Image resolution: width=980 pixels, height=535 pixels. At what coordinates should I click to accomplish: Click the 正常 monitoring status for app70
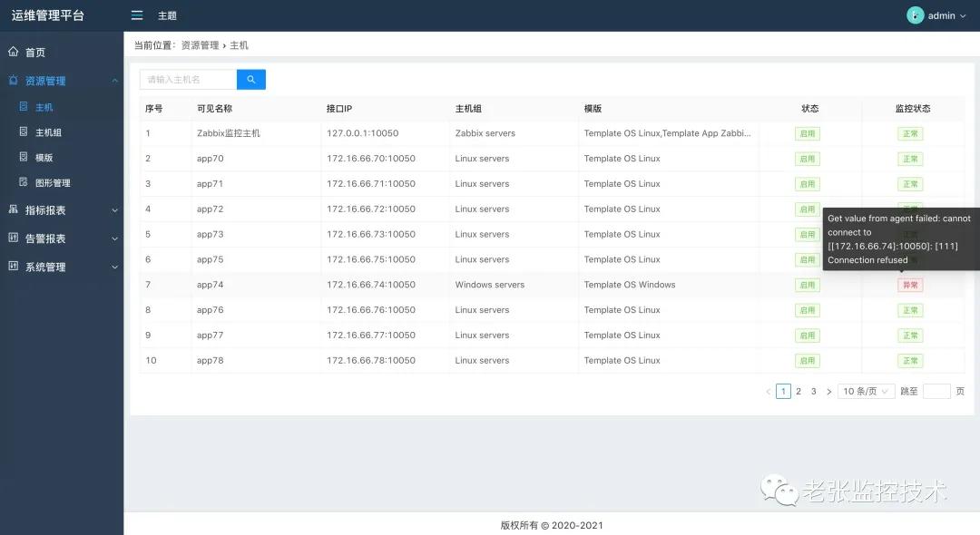tap(910, 158)
